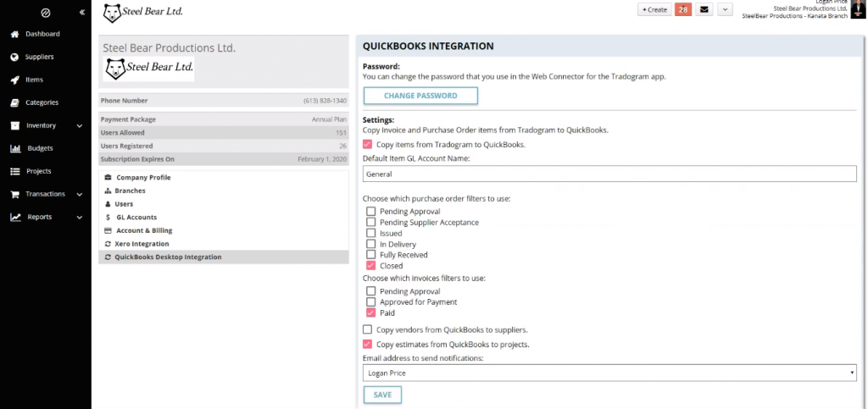Open the 28 notifications badge
Image resolution: width=868 pixels, height=409 pixels.
coord(683,9)
